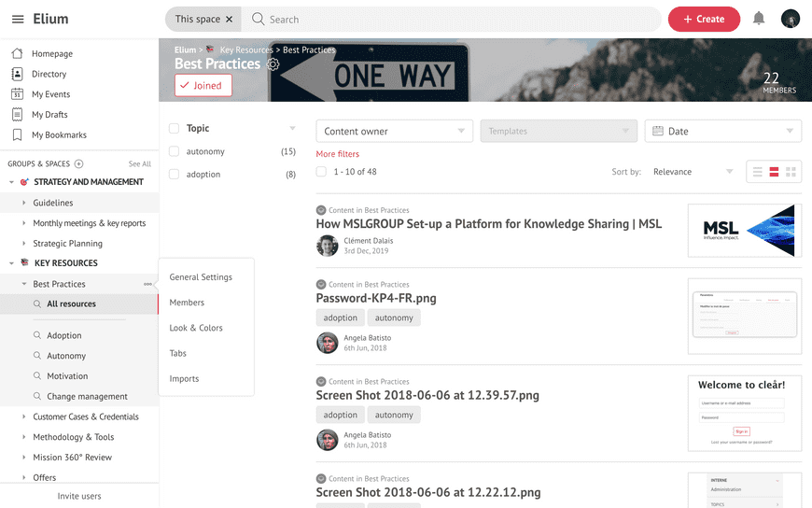Click the Adoption saved-search icon
812x508 pixels.
pos(37,335)
